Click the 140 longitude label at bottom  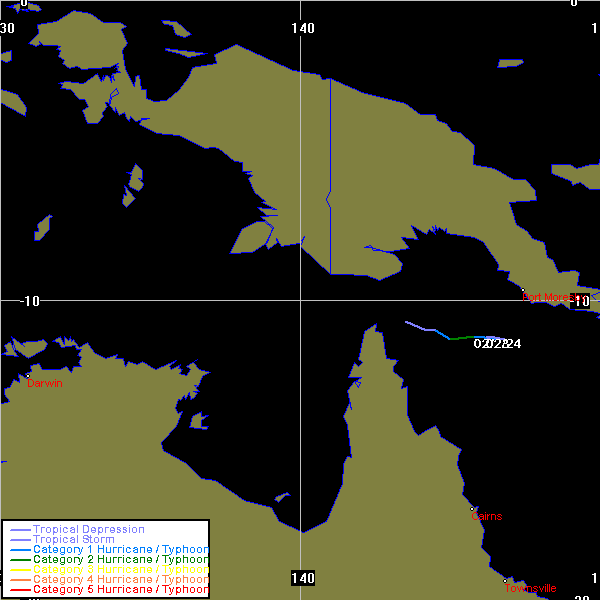(x=303, y=578)
